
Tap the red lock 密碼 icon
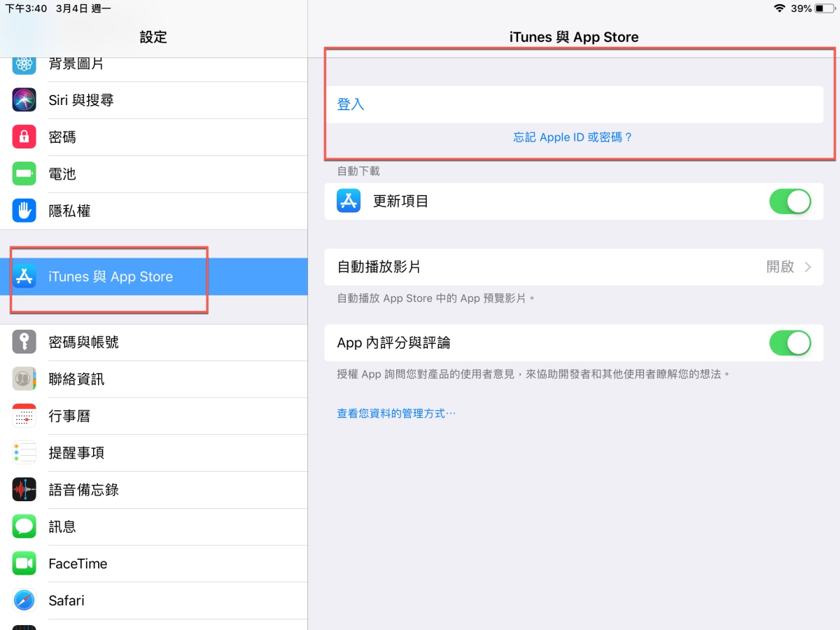pos(24,137)
